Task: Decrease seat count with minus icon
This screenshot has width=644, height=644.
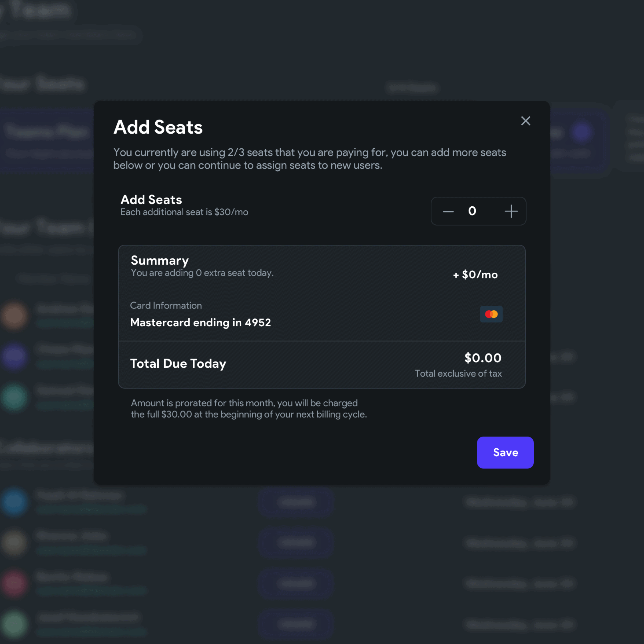Action: pos(448,211)
